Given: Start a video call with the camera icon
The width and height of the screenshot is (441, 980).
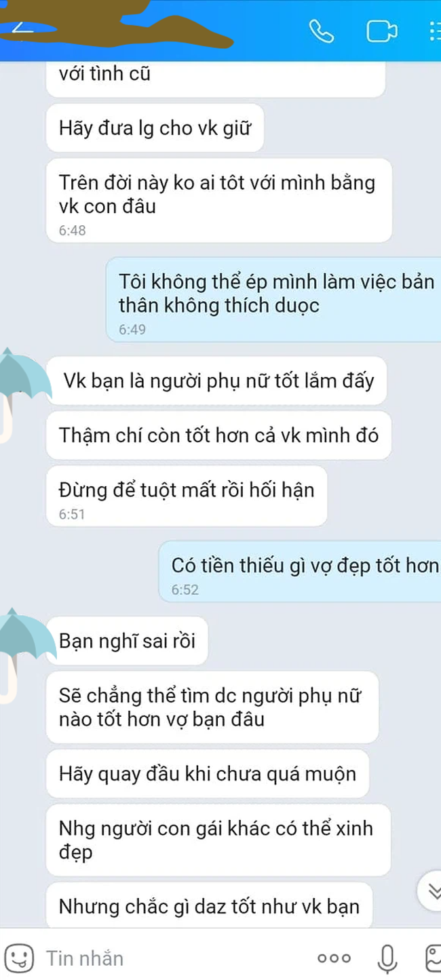Looking at the screenshot, I should (382, 31).
